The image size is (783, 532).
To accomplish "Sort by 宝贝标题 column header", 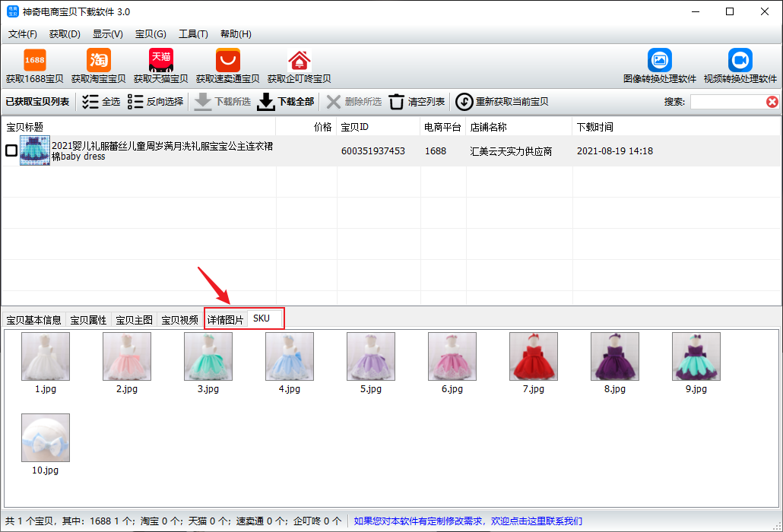I will (139, 127).
